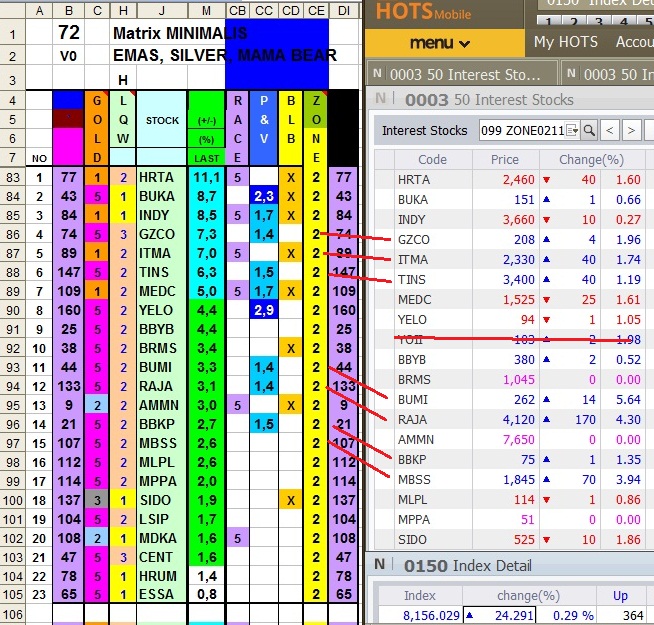Viewport: 654px width, 625px height.
Task: Switch to screen page 2 button
Action: [574, 22]
